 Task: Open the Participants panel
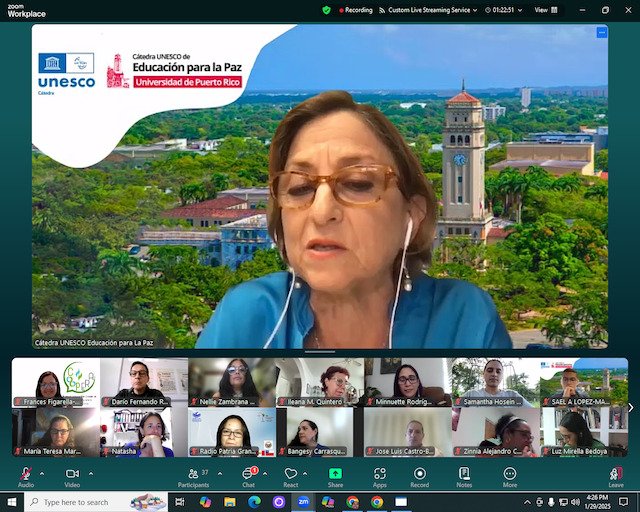193,476
